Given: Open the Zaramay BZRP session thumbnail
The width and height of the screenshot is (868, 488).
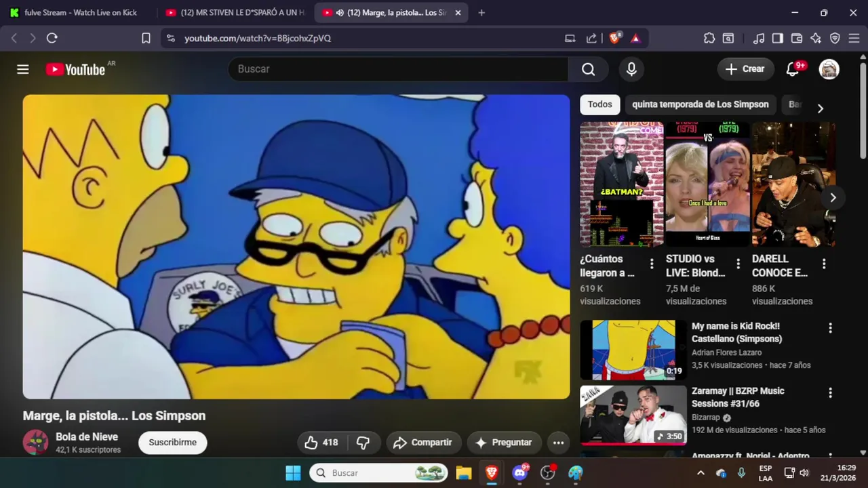Looking at the screenshot, I should point(633,415).
